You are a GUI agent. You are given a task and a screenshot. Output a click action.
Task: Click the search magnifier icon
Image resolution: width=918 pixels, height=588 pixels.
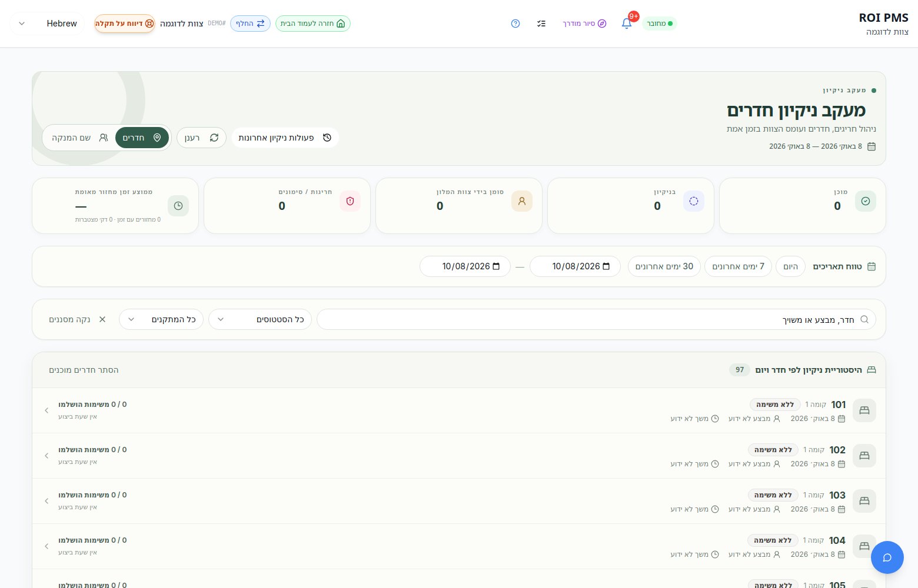tap(864, 319)
